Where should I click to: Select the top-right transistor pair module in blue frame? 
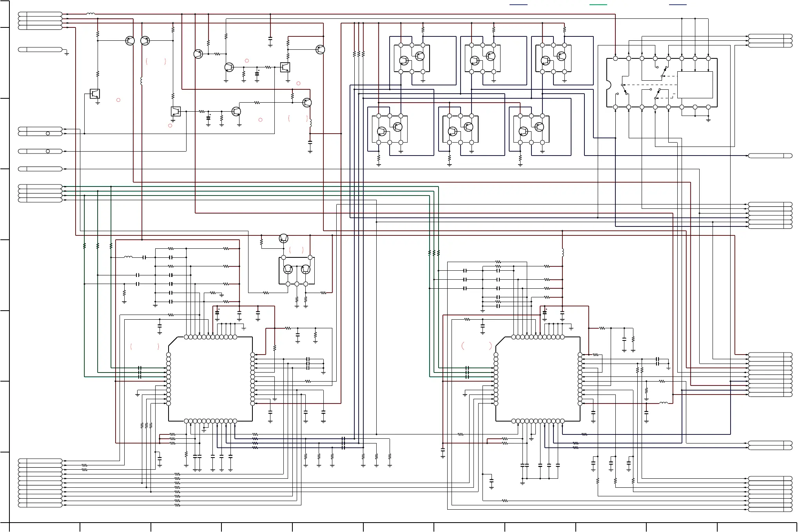(x=553, y=59)
